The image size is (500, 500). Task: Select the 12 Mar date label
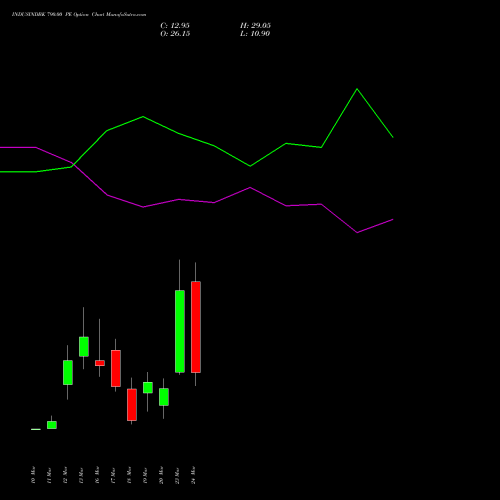[65, 475]
